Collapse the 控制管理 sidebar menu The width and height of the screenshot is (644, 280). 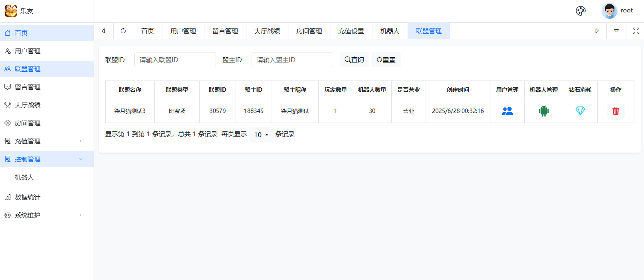coord(47,159)
